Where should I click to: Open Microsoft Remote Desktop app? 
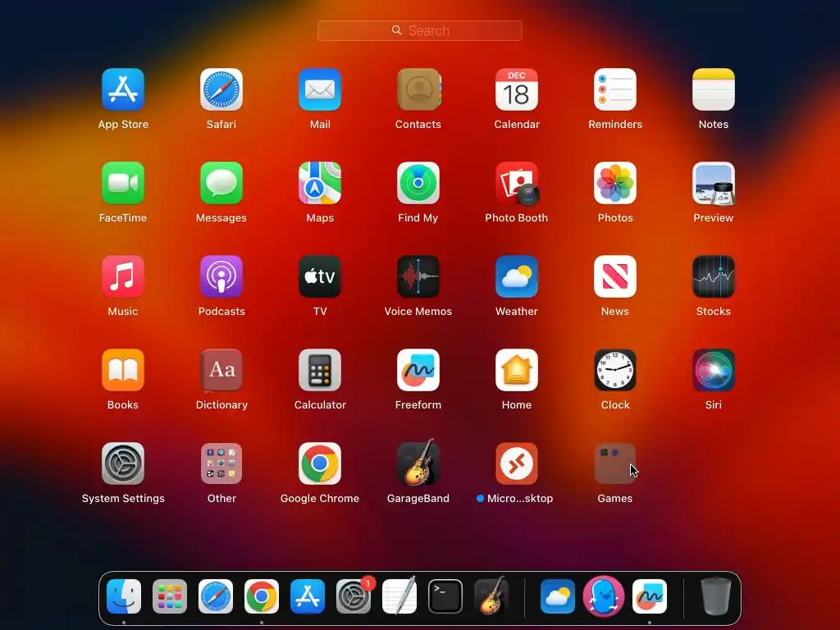coord(517,463)
